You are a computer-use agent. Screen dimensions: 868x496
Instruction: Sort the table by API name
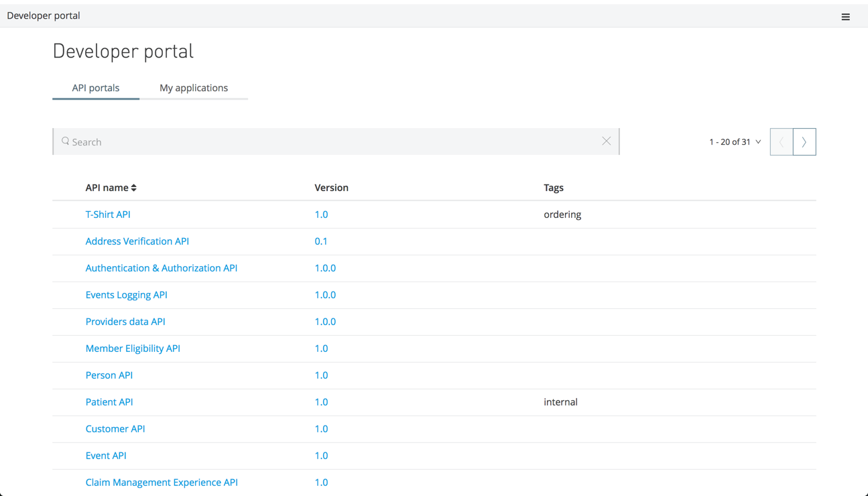[x=107, y=188]
